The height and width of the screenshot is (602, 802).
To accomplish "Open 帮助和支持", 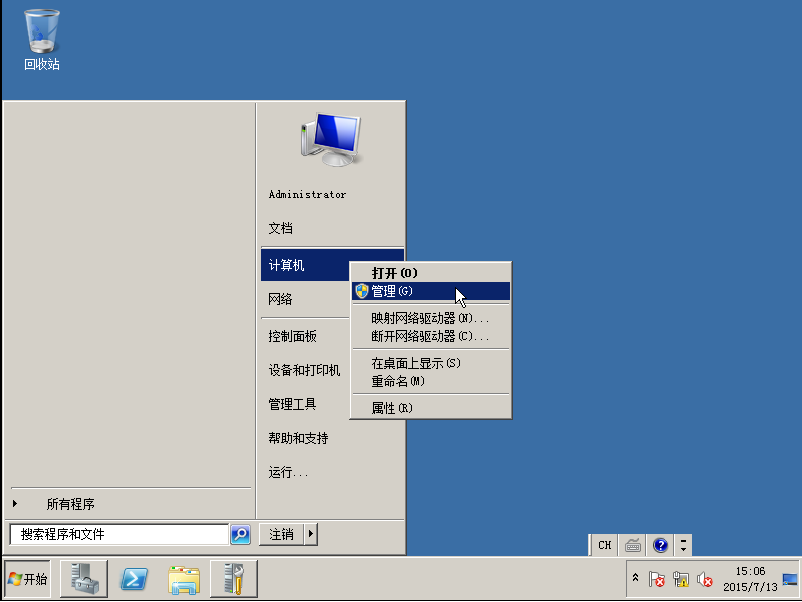I will click(x=298, y=438).
